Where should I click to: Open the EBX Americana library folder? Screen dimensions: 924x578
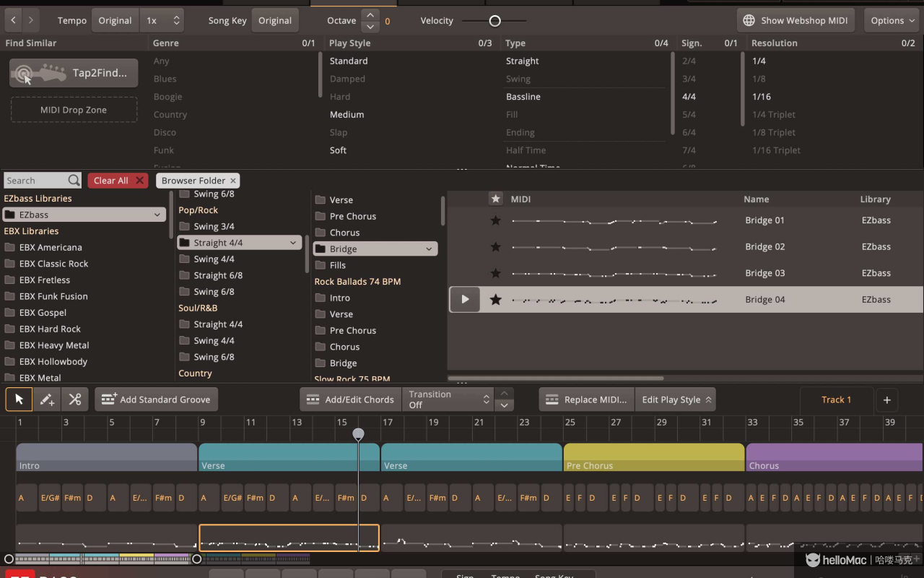[x=50, y=247]
